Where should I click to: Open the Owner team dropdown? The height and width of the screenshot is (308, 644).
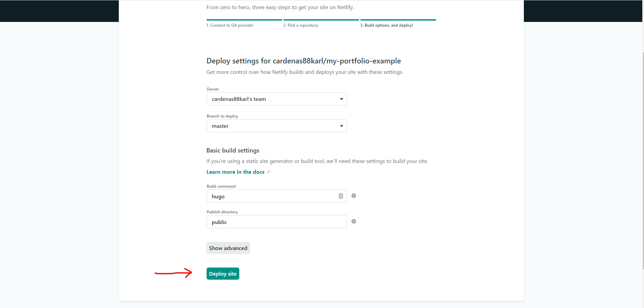click(x=276, y=99)
